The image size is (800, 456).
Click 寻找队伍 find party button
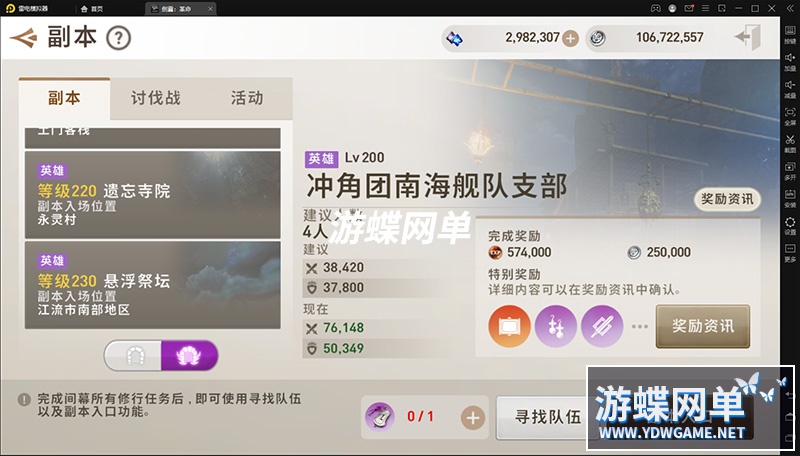547,417
